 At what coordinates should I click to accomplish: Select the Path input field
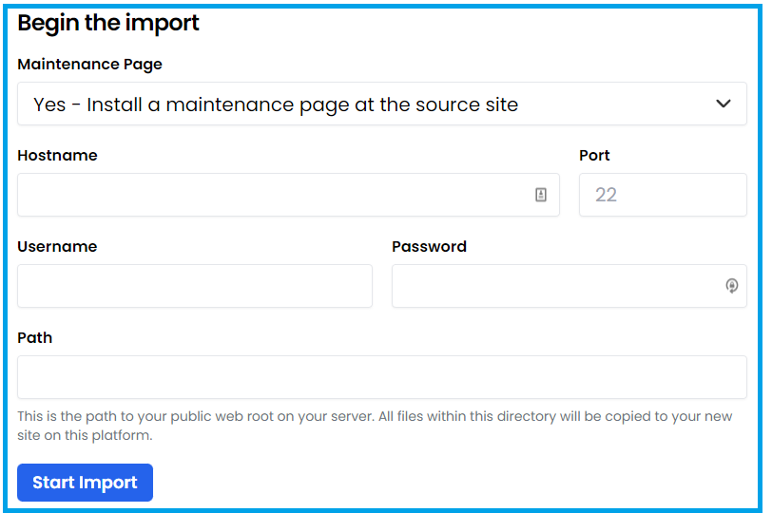point(382,377)
